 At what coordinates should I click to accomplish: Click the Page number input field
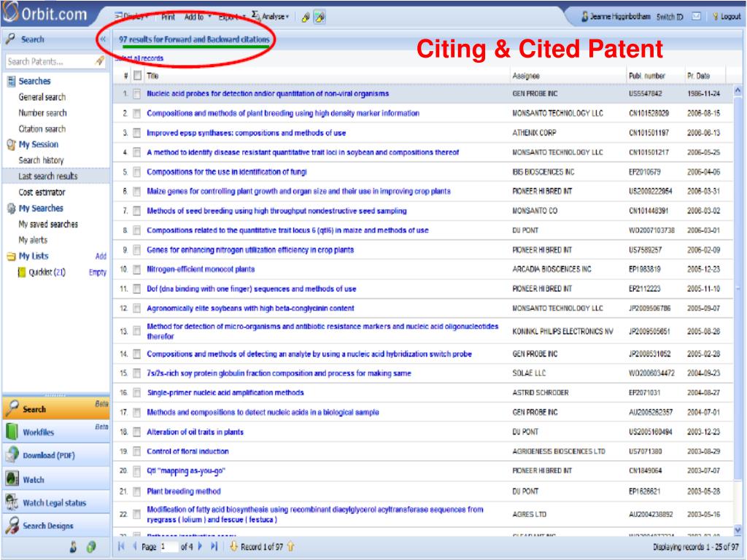(x=169, y=547)
